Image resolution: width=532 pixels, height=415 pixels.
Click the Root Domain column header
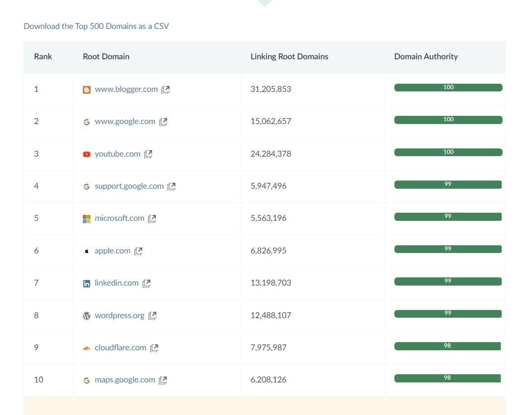pyautogui.click(x=106, y=56)
